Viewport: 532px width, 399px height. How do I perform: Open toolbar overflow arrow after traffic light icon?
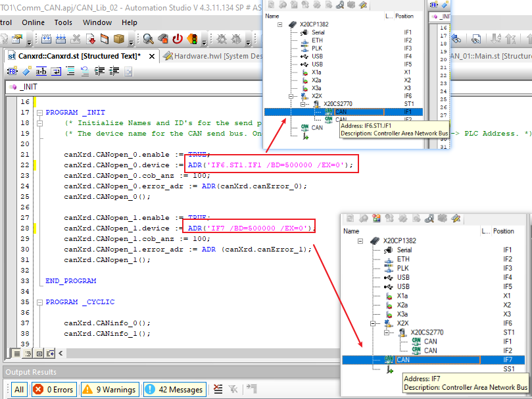point(205,42)
